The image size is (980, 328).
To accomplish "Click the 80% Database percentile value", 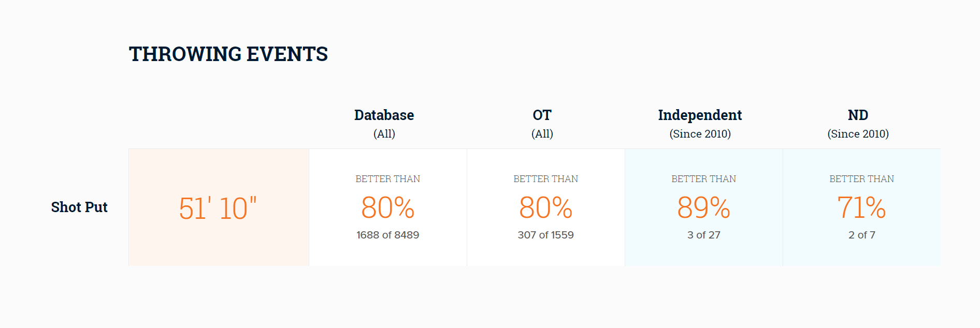I will click(x=388, y=207).
